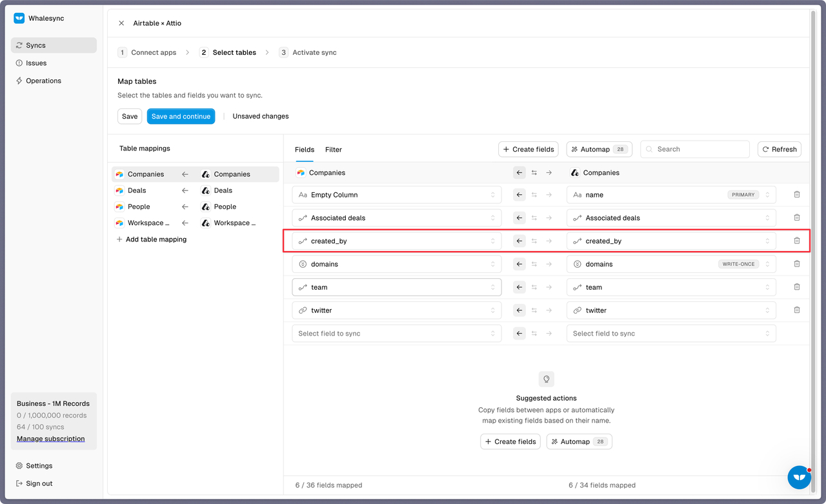Click Create fields in the toolbar
This screenshot has height=504, width=826.
pyautogui.click(x=529, y=149)
